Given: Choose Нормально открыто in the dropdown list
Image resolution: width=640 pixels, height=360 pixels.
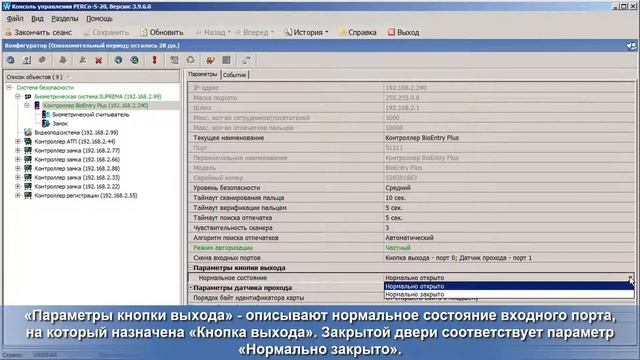Looking at the screenshot, I should pyautogui.click(x=509, y=286).
